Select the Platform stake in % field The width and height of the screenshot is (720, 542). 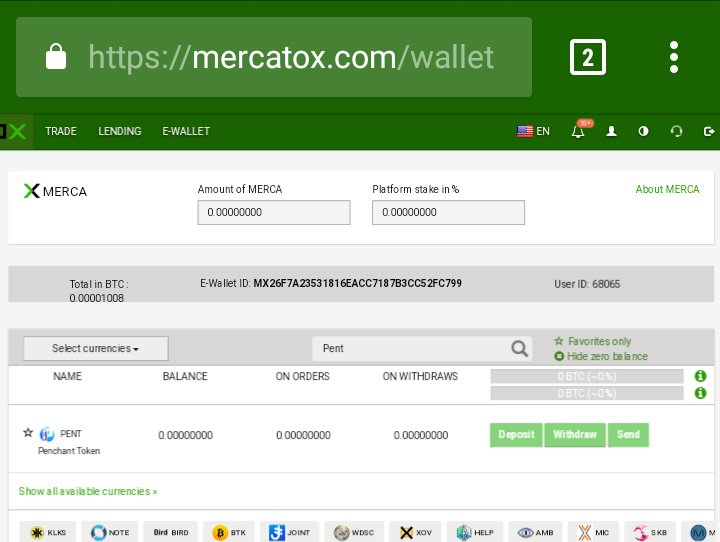tap(448, 212)
